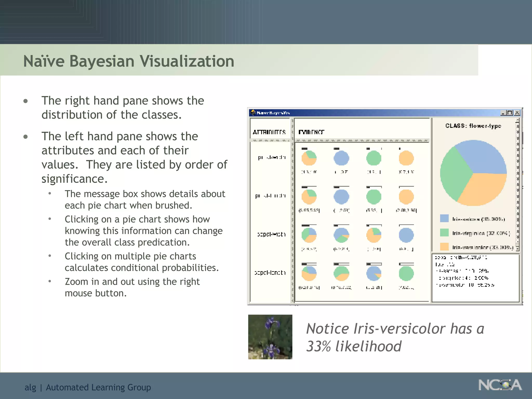Click the EVIDENCE column header

(311, 132)
